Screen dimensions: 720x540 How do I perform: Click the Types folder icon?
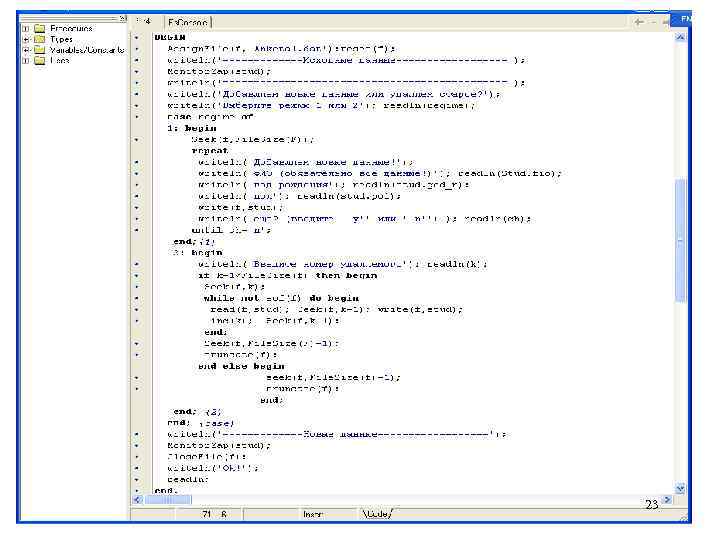[39, 39]
